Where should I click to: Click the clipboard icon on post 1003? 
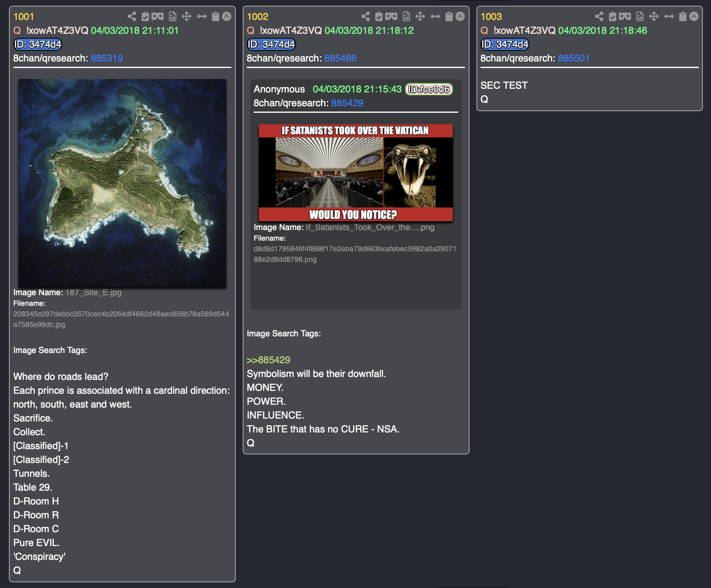(683, 16)
